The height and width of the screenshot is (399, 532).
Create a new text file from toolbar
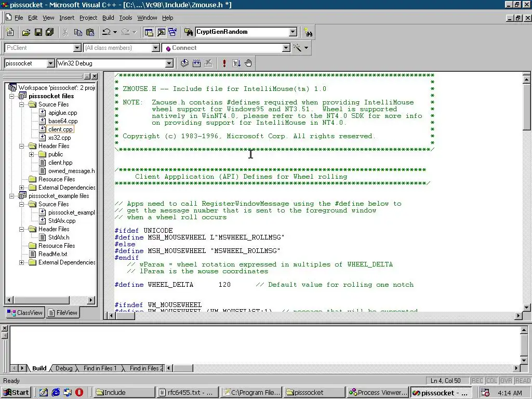(10, 32)
